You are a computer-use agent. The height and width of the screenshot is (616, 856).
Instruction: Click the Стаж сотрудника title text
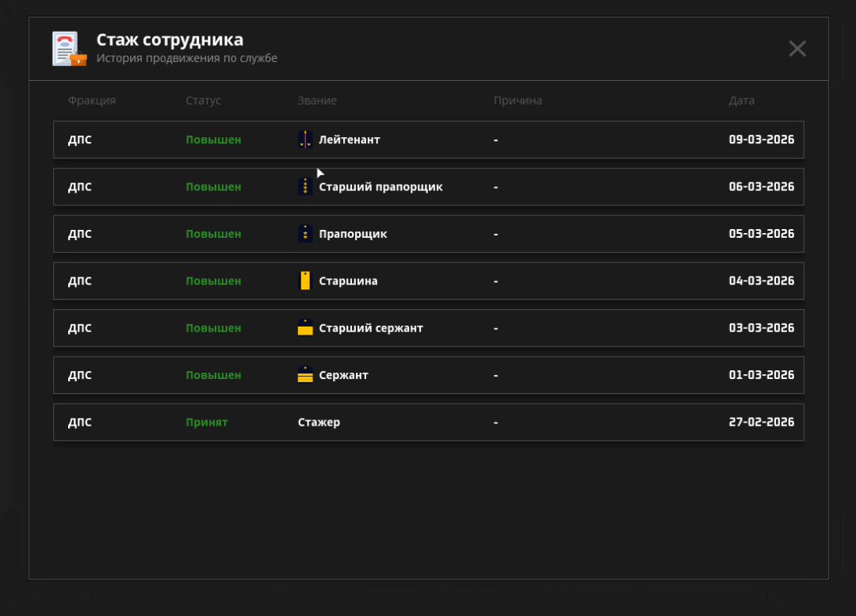[x=170, y=40]
